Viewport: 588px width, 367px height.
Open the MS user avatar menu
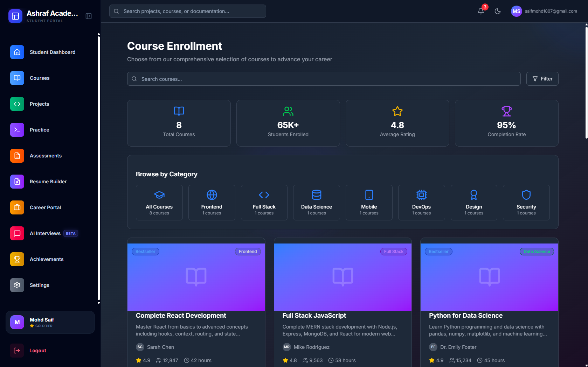pos(517,11)
